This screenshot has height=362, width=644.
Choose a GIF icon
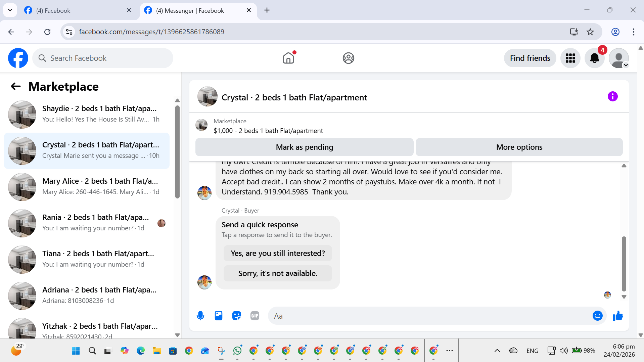coord(255,316)
